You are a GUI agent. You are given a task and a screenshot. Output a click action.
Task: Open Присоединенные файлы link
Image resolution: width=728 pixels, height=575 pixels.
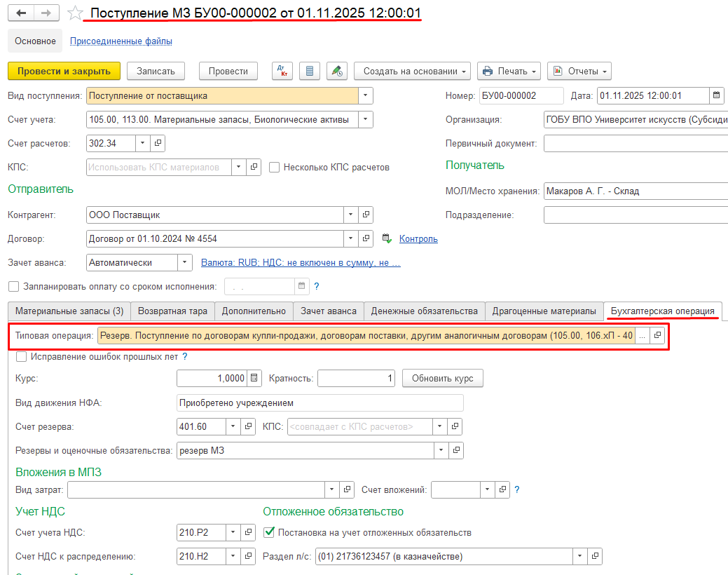121,41
